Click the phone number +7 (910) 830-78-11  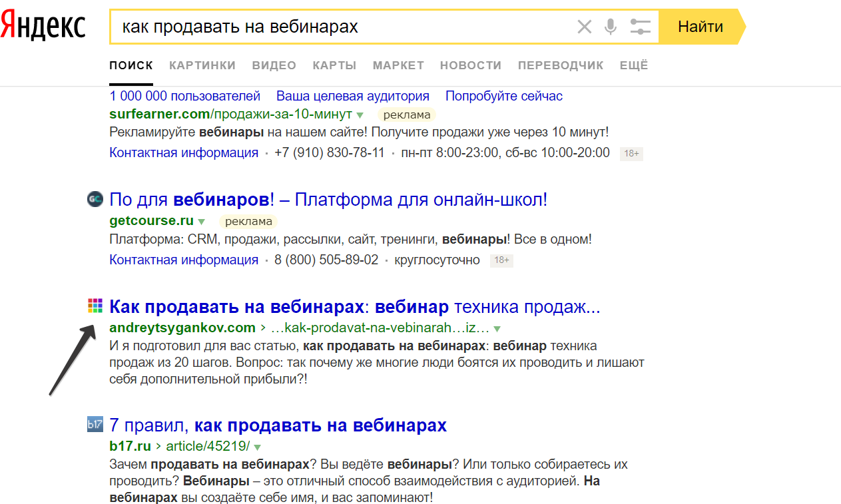(329, 152)
